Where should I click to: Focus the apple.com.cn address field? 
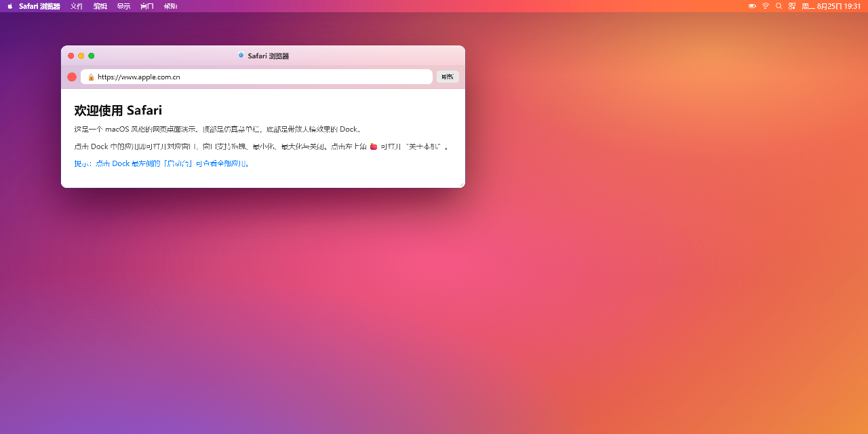point(256,77)
